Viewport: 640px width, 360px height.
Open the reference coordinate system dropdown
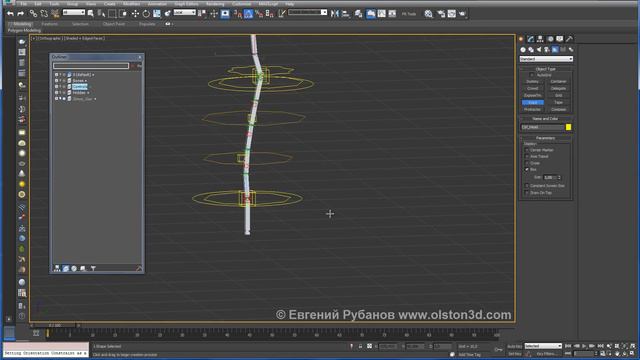(184, 13)
